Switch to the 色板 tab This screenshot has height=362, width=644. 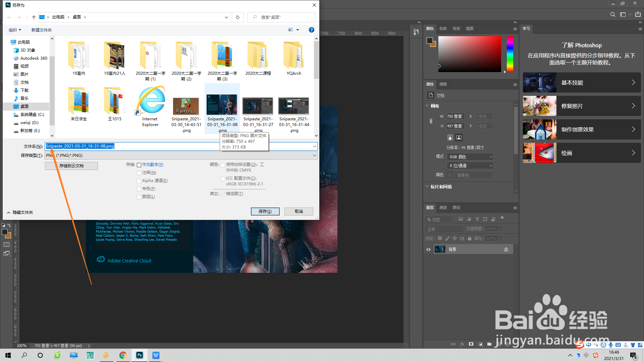[443, 28]
